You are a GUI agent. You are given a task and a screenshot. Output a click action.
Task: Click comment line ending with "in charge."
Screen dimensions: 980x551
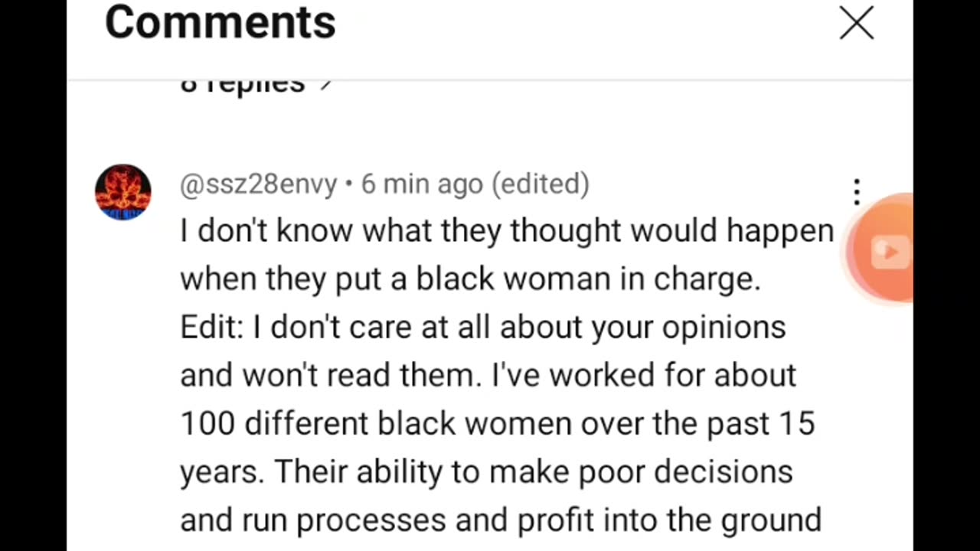(470, 279)
